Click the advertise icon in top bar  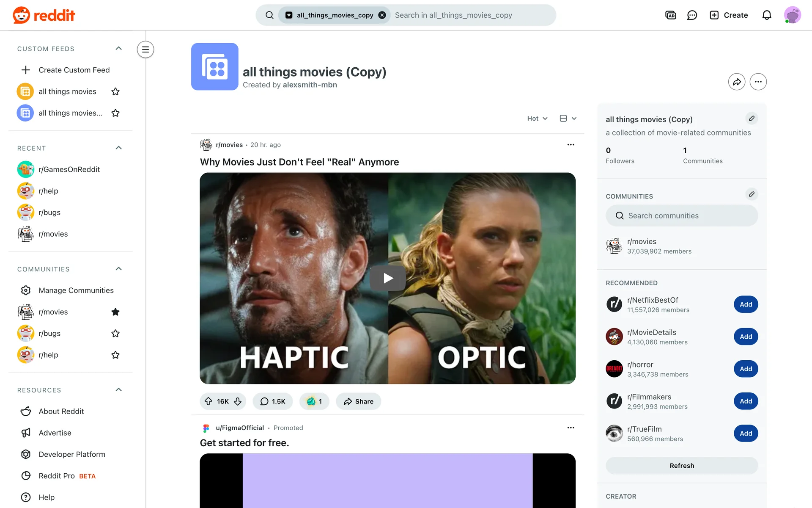(670, 15)
